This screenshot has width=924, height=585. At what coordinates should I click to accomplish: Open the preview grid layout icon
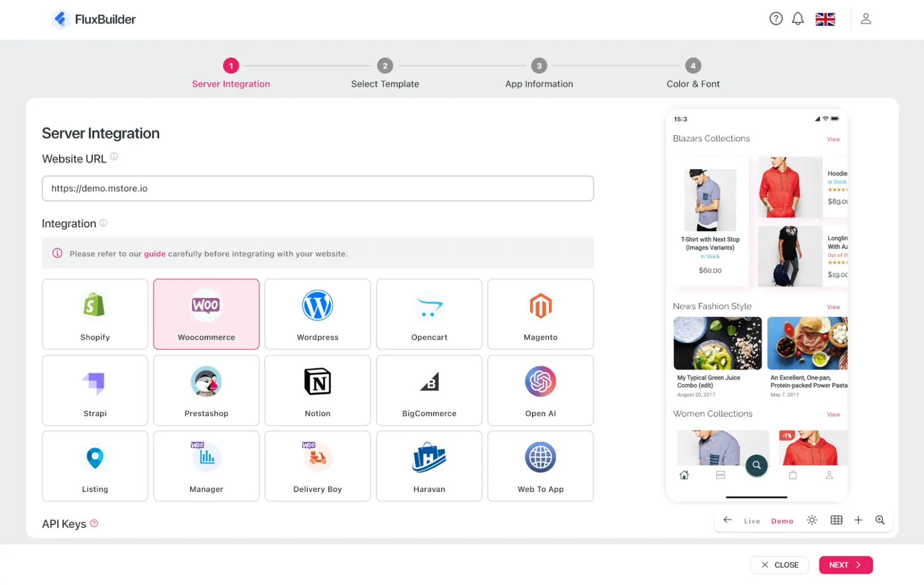(x=836, y=520)
